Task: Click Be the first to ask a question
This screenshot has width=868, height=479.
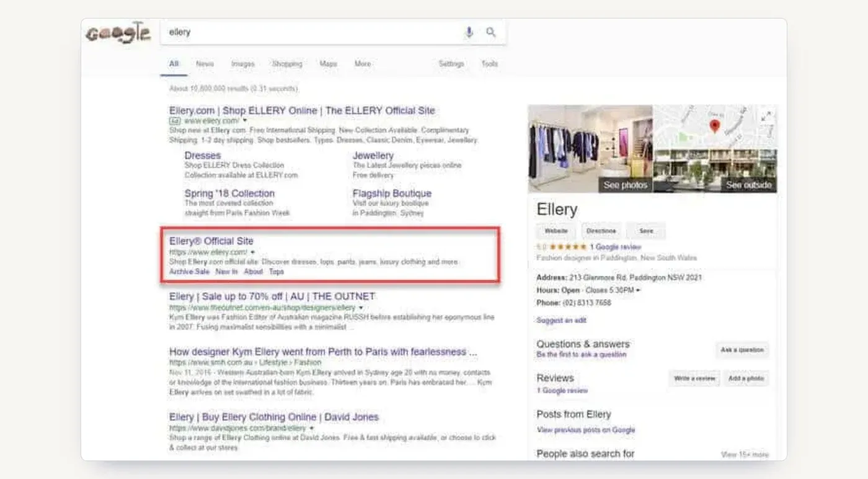Action: tap(582, 355)
